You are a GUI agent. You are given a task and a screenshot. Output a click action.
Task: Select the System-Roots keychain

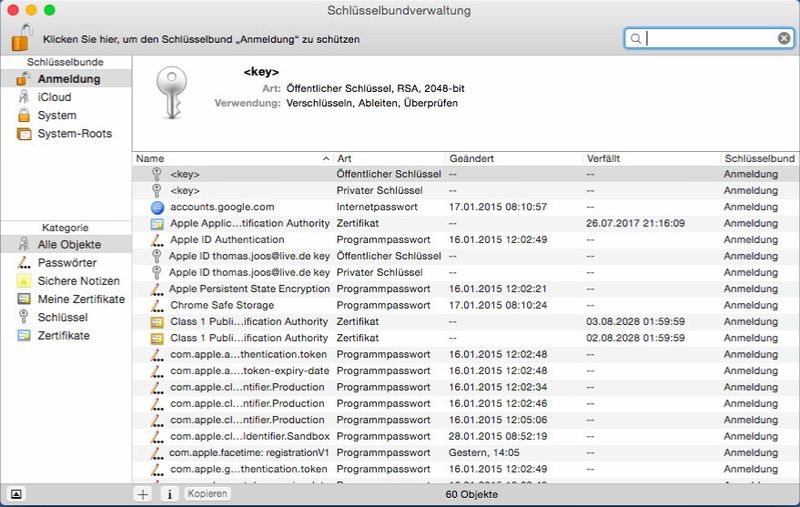66,134
